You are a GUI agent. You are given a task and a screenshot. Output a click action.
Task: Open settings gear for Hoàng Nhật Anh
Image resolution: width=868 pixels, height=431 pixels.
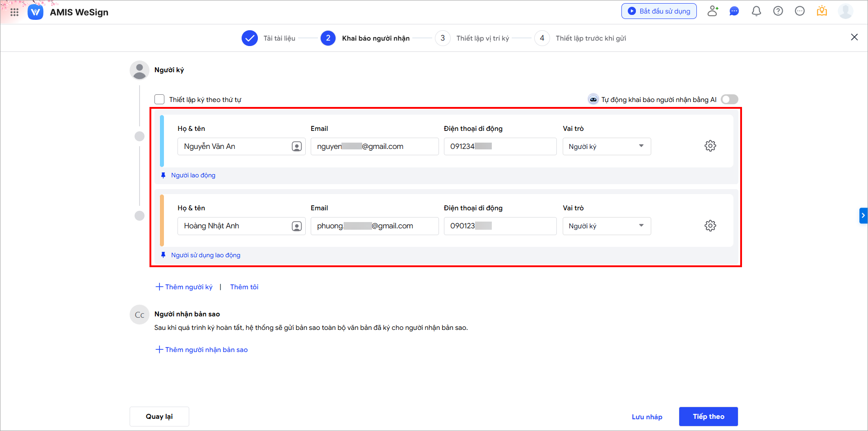[x=710, y=226]
